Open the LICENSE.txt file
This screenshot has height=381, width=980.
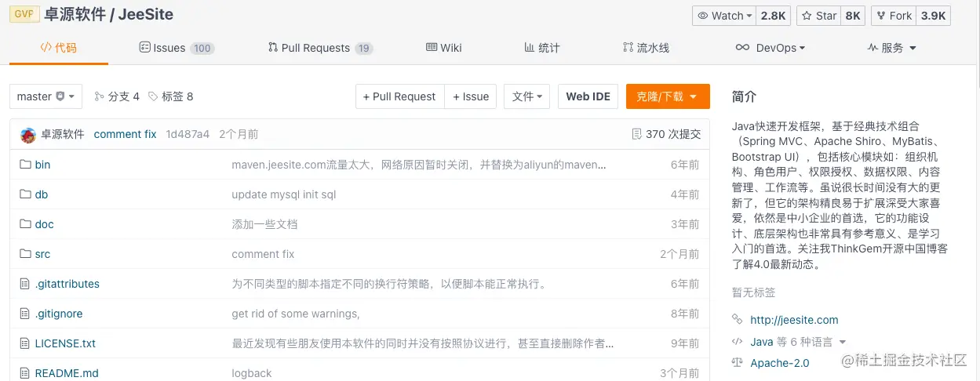[x=65, y=343]
